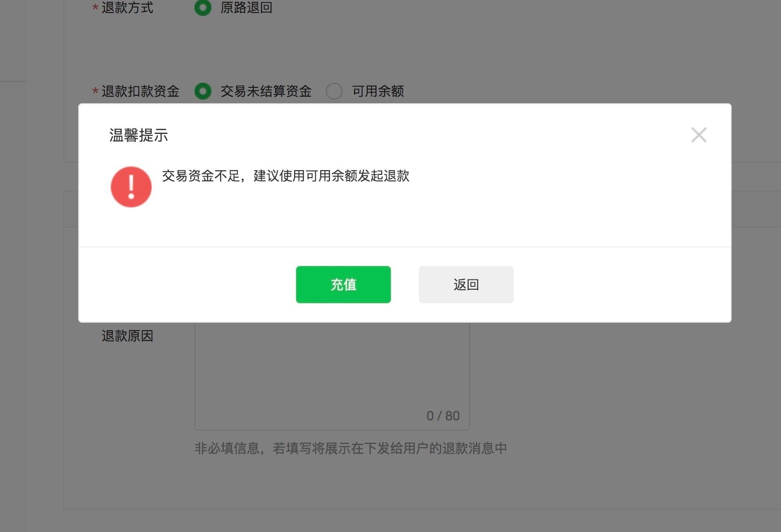This screenshot has height=532, width=781.
Task: Click the 温馨提示 dialog title
Action: [x=138, y=135]
